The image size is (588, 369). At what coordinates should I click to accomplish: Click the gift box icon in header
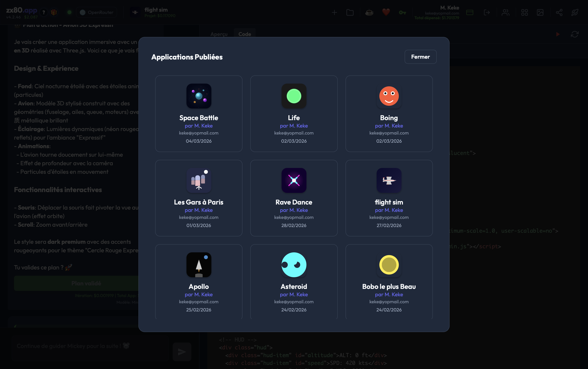pyautogui.click(x=54, y=12)
